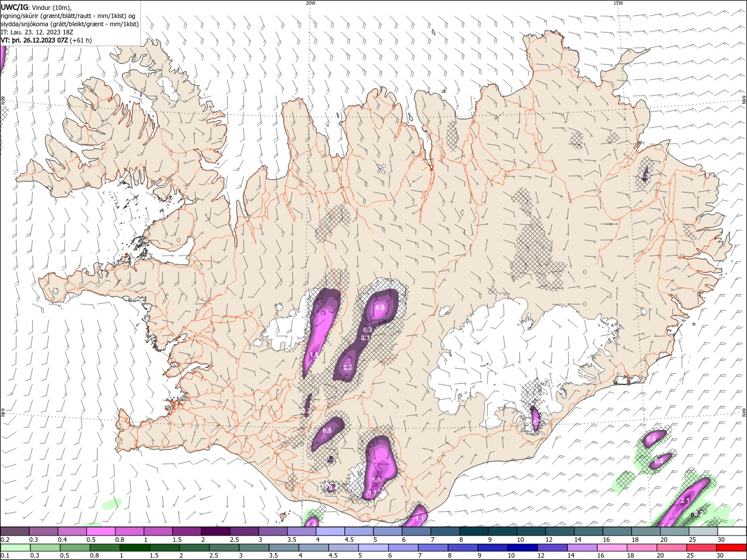Click the '15W' longitude label at top
The image size is (747, 560).
618,3
